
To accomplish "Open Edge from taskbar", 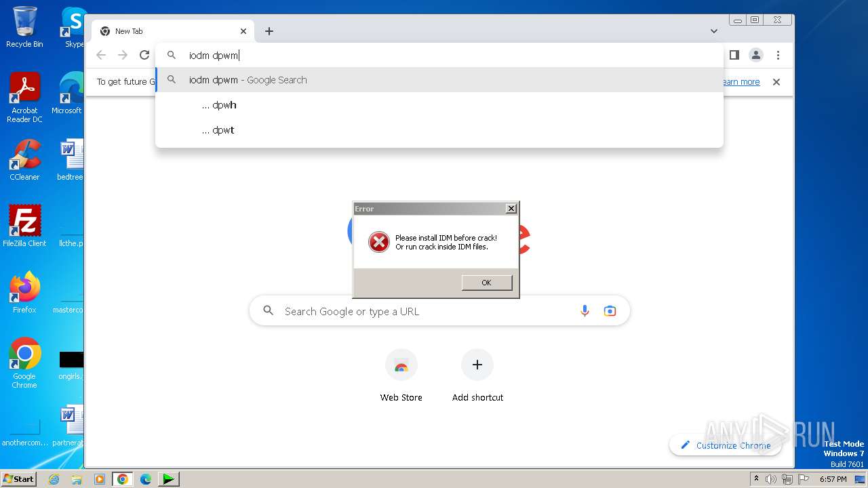I will pos(146,479).
